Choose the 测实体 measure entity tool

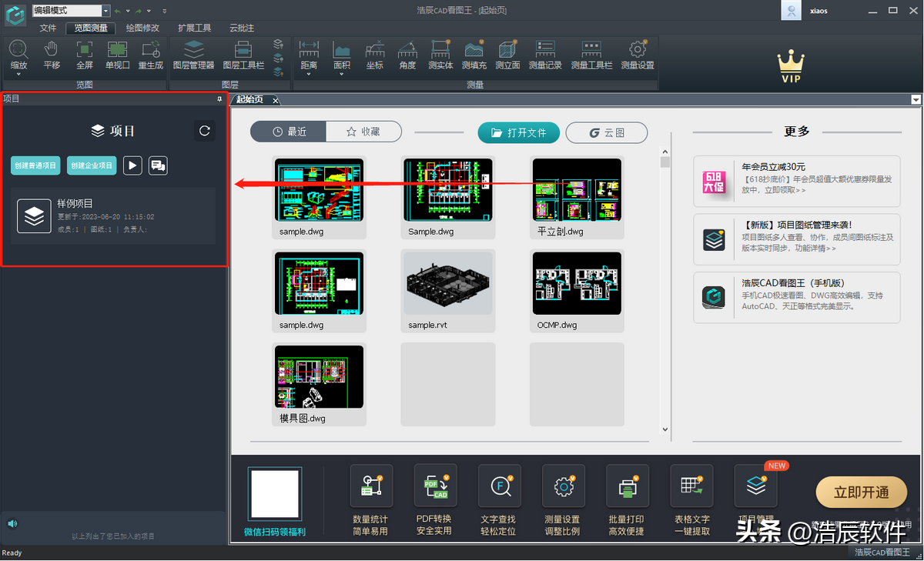[x=440, y=55]
